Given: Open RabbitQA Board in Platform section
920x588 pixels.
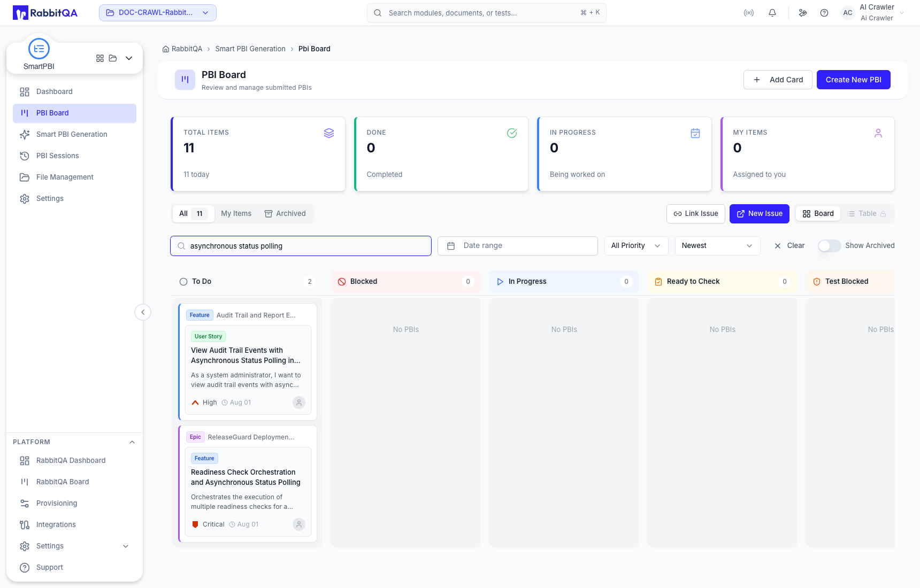Looking at the screenshot, I should [75, 482].
